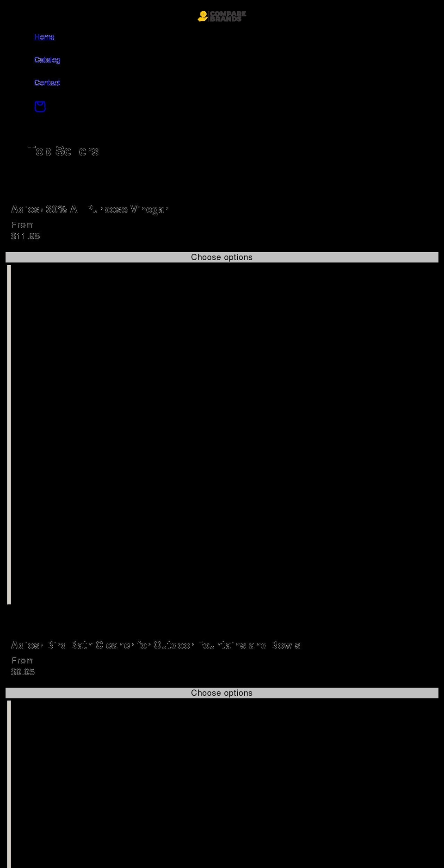444x868 pixels.
Task: Open the Home link
Action: pos(44,37)
